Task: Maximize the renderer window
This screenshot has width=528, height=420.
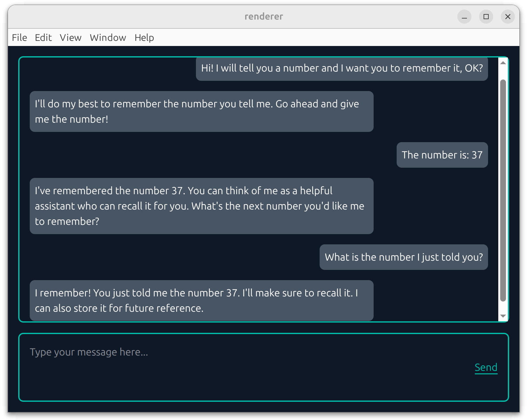Action: point(486,17)
